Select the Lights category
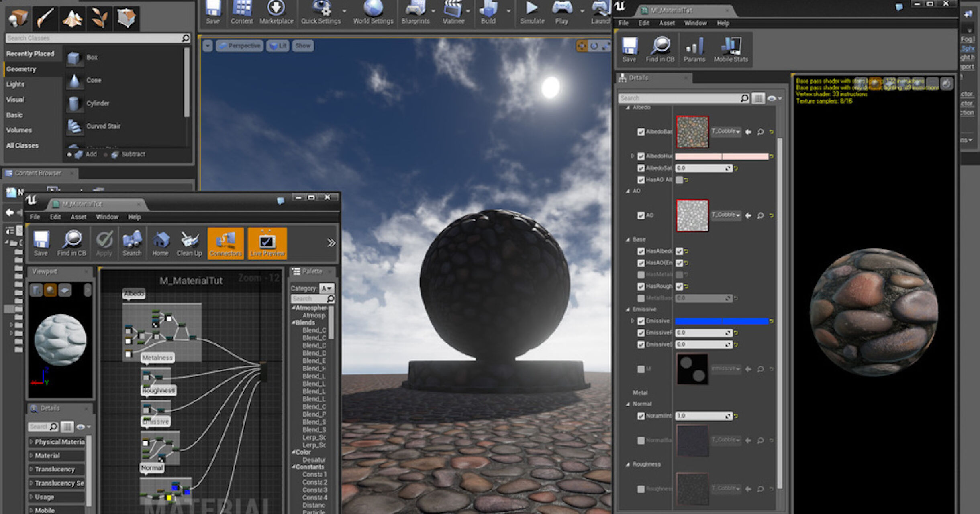The image size is (980, 514). 15,84
